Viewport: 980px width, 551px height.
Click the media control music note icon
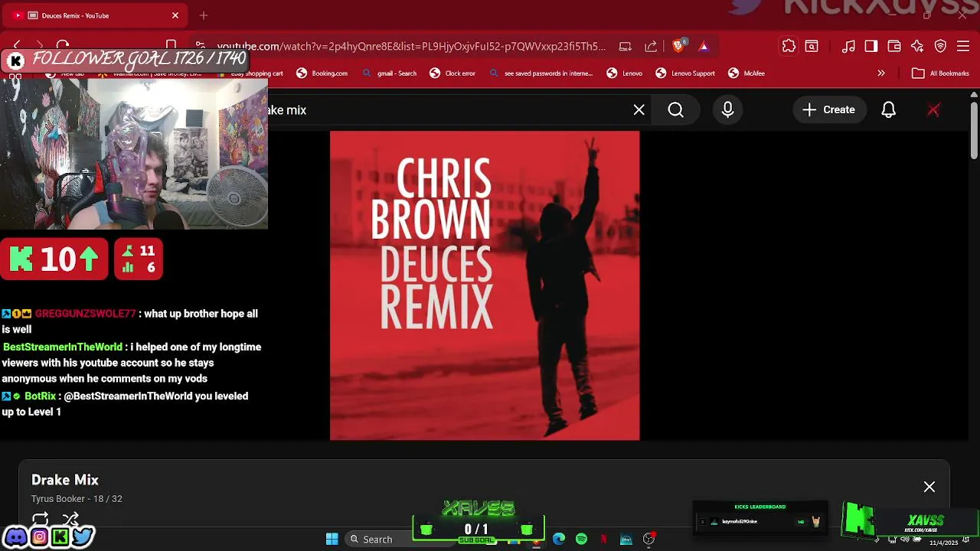click(848, 47)
